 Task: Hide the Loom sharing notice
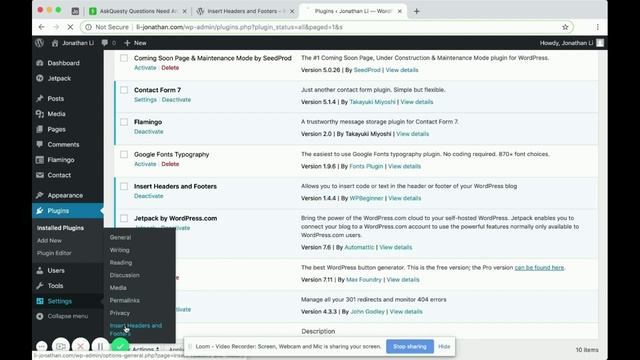tap(444, 347)
